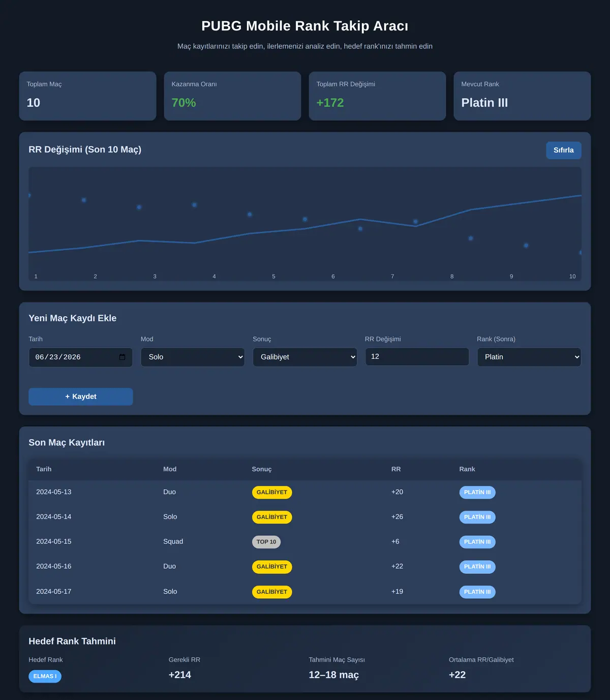Open the Mod dropdown showing Solo
Image resolution: width=610 pixels, height=700 pixels.
point(193,357)
